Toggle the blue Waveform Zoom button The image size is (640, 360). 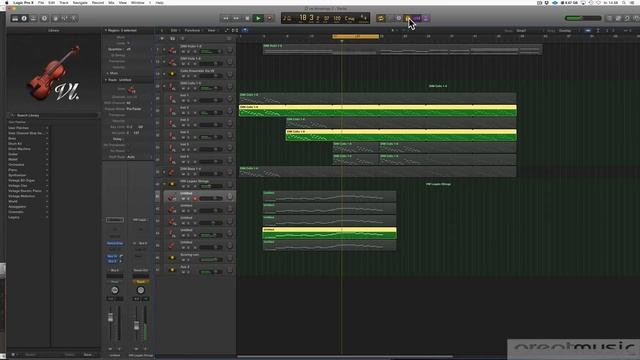pyautogui.click(x=587, y=31)
